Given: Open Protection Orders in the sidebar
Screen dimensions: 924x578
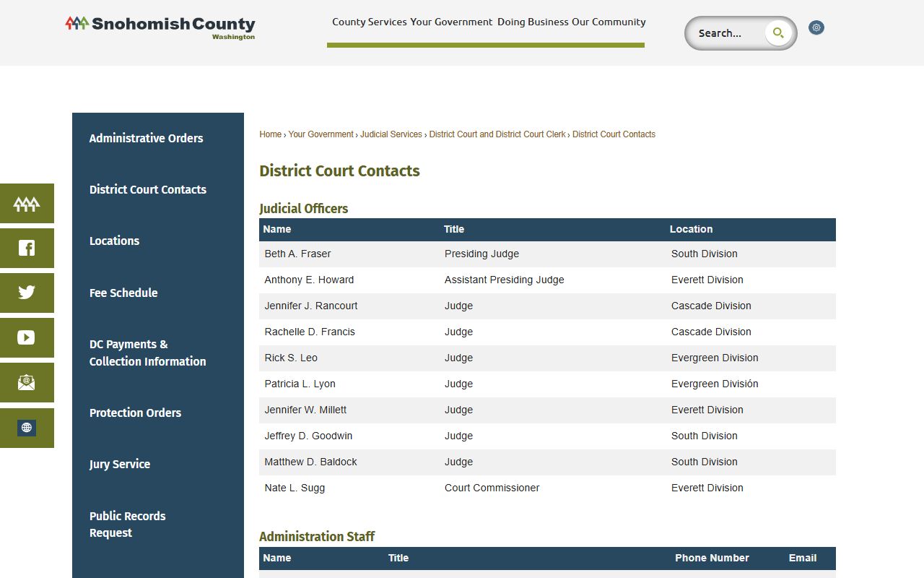Looking at the screenshot, I should (135, 413).
